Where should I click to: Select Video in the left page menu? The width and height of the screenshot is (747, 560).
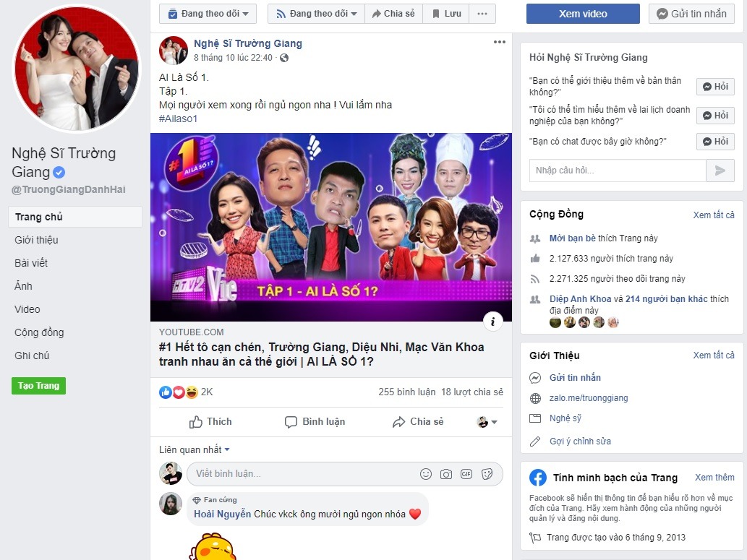click(27, 309)
